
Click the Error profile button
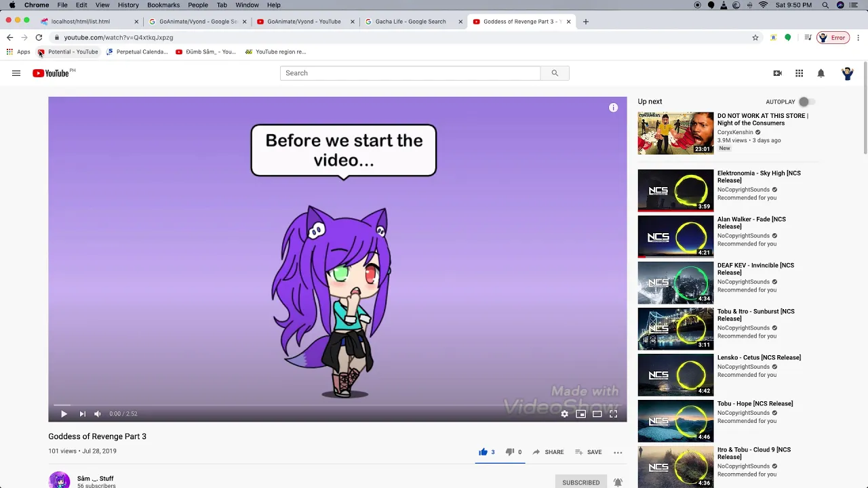click(833, 38)
